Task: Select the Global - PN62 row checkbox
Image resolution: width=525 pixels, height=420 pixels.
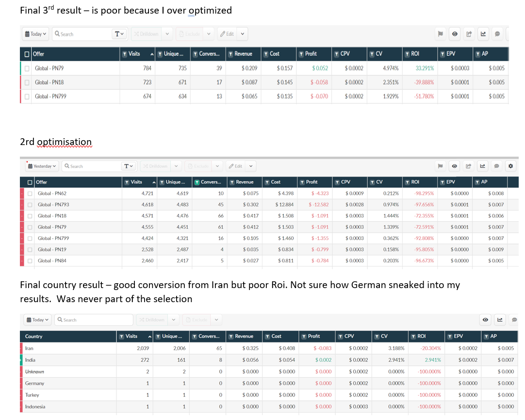Action: (30, 194)
